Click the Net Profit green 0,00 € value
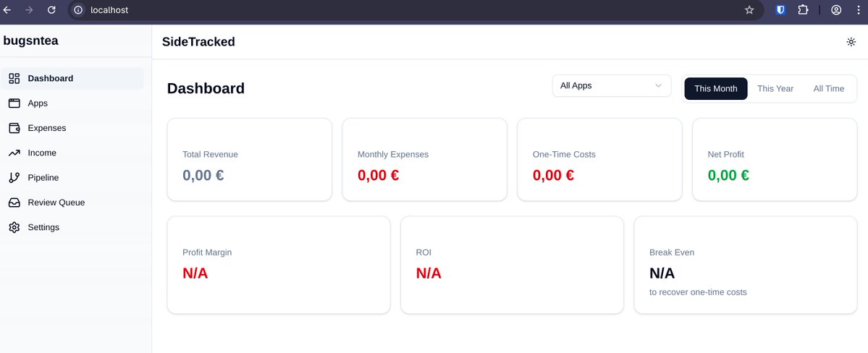 (x=728, y=175)
